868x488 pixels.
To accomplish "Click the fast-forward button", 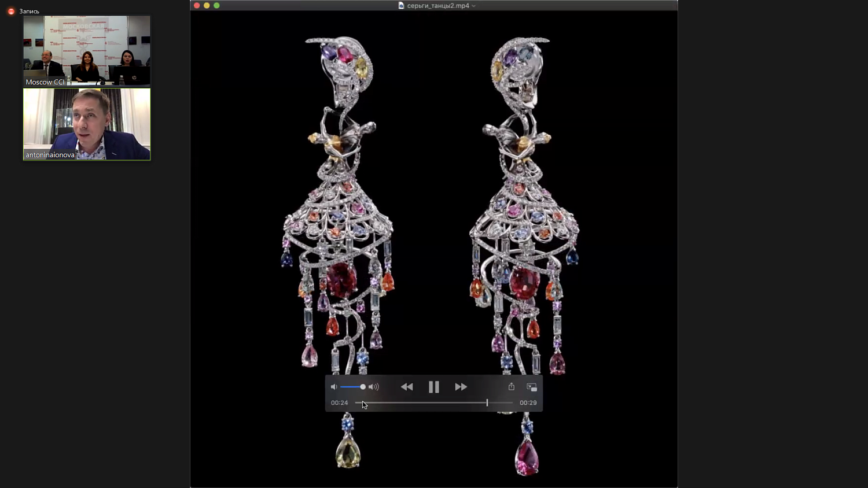I will click(x=461, y=387).
